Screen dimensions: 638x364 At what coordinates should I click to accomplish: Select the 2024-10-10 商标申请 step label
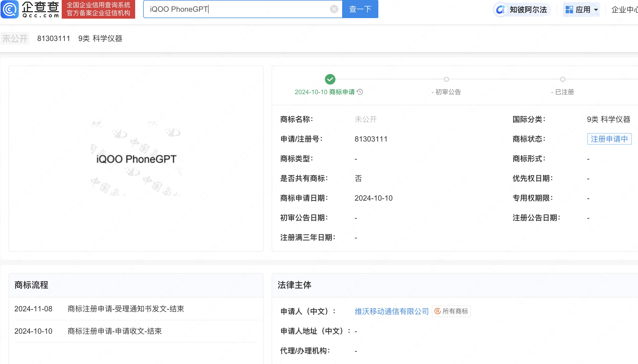tap(325, 92)
